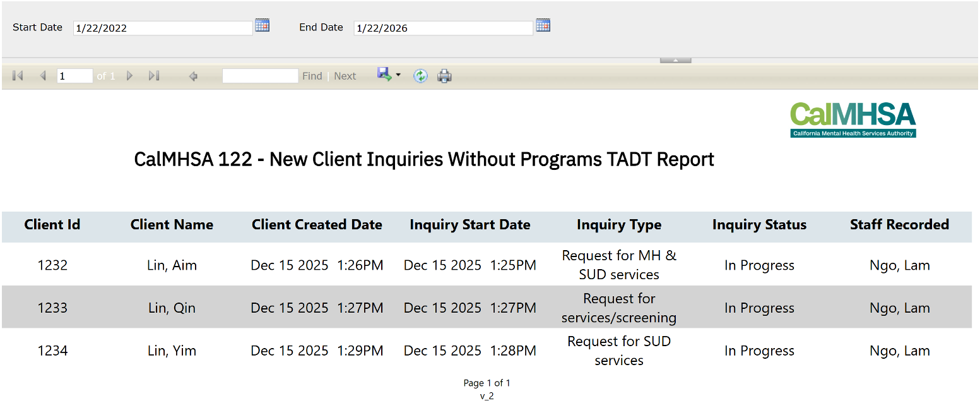The width and height of the screenshot is (980, 403).
Task: Open the End Date calendar picker
Action: 543,26
